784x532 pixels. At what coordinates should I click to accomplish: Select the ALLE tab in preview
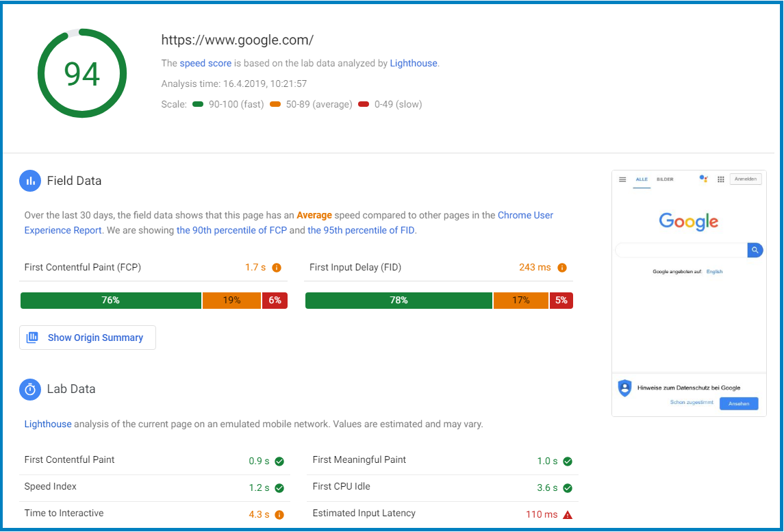pos(642,179)
